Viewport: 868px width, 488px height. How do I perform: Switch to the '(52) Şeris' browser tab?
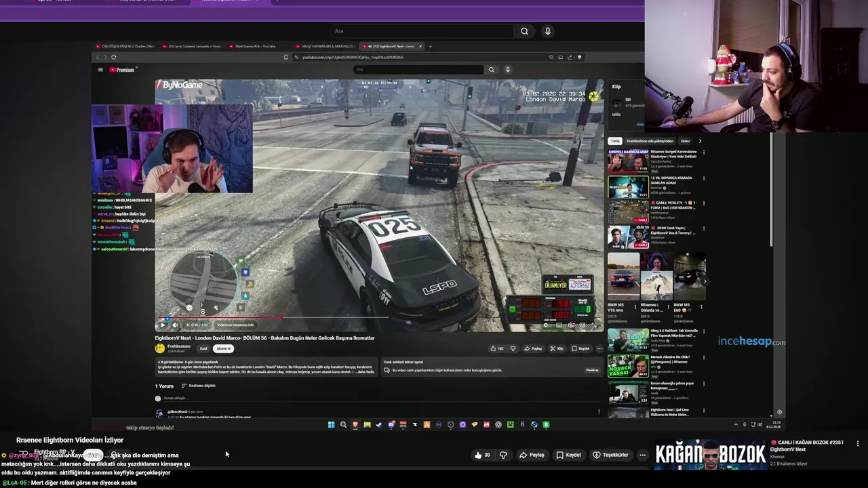[192, 46]
